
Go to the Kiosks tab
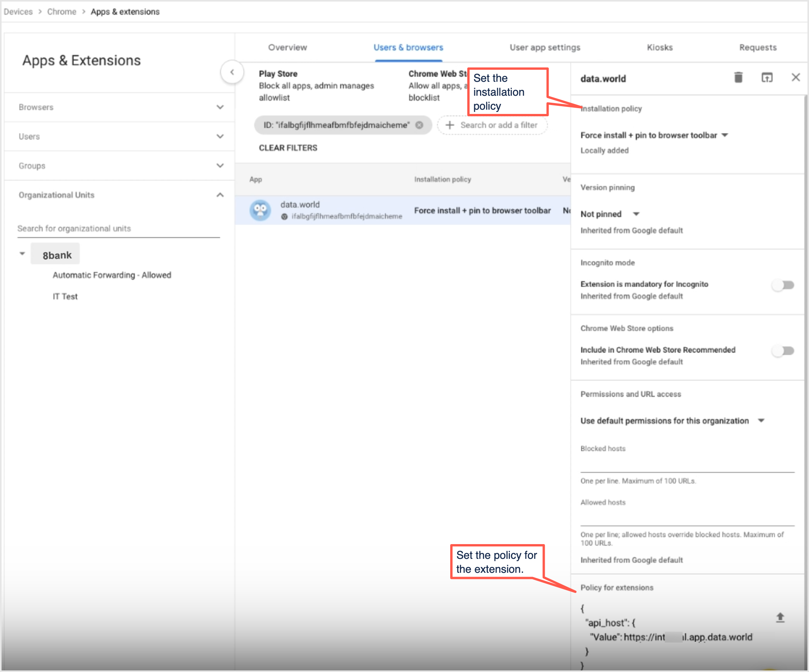click(660, 47)
